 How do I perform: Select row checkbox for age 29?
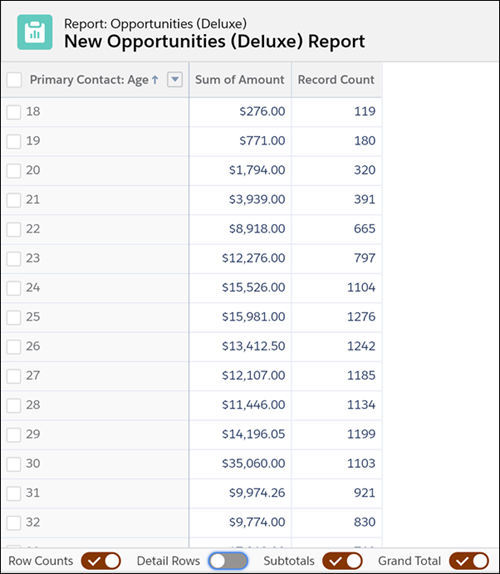pyautogui.click(x=14, y=435)
